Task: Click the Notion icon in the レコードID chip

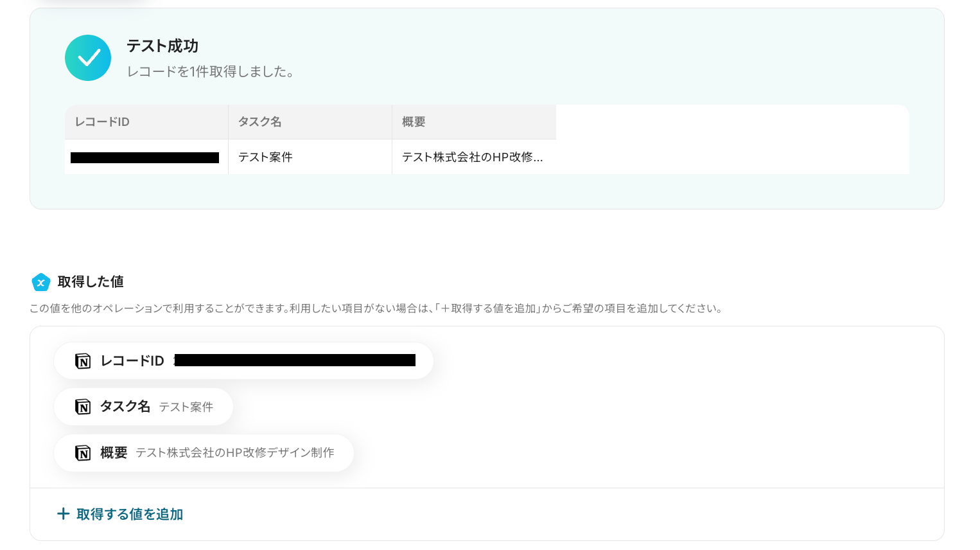Action: 83,361
